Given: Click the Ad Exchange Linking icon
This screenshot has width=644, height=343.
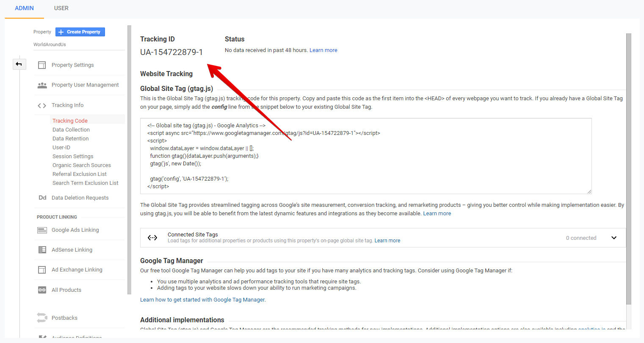Looking at the screenshot, I should [42, 270].
